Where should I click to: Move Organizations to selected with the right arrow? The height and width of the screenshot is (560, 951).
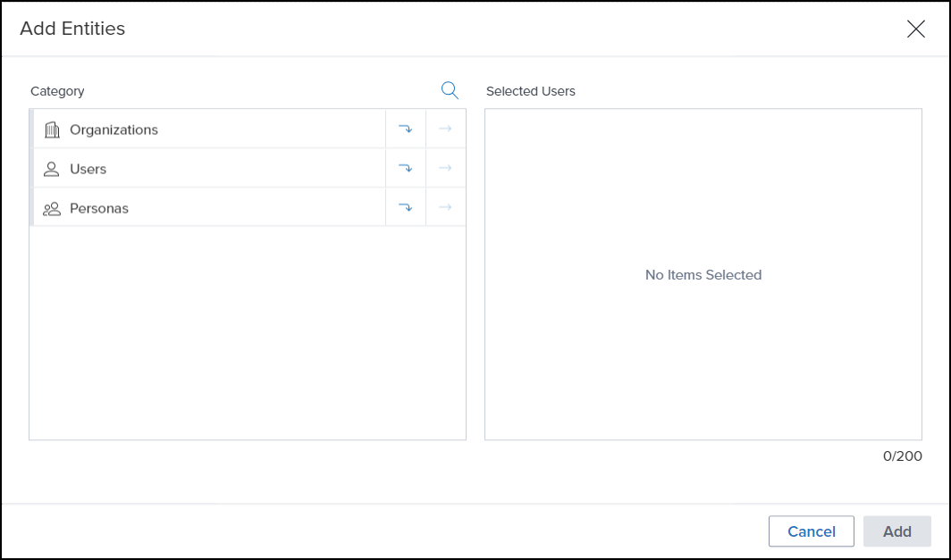445,130
